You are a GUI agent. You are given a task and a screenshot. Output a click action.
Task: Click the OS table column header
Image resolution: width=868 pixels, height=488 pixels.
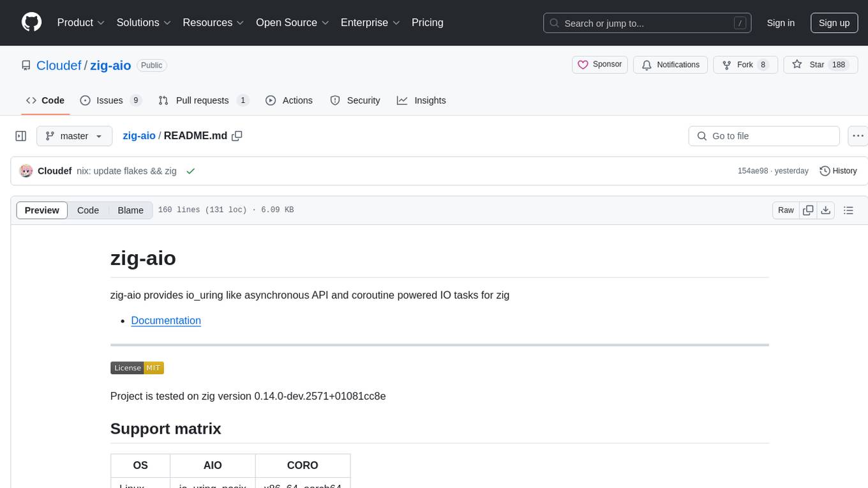(x=140, y=466)
